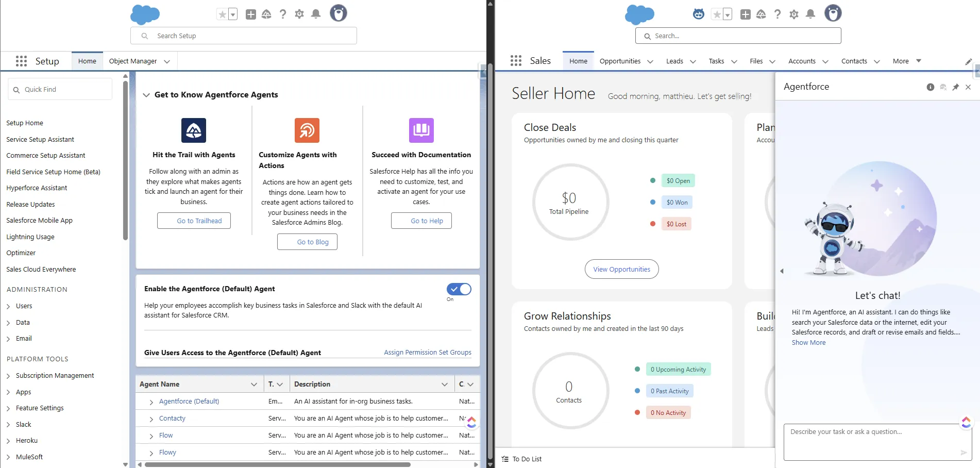Open the notifications bell icon
The height and width of the screenshot is (468, 980).
(810, 14)
